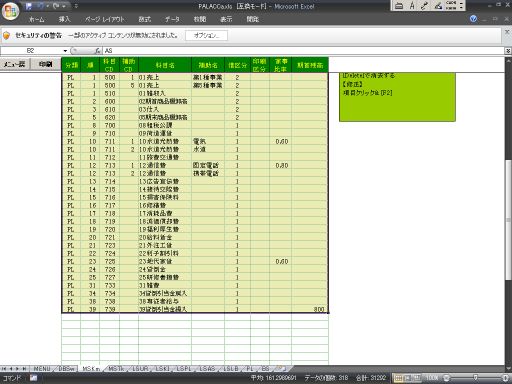512x384 pixels.
Task: Switch to Page Layout view
Action: [407, 378]
